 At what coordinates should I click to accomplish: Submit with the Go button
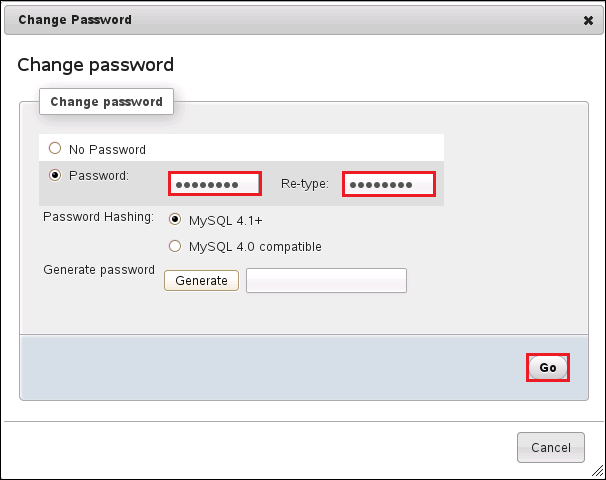pyautogui.click(x=548, y=368)
